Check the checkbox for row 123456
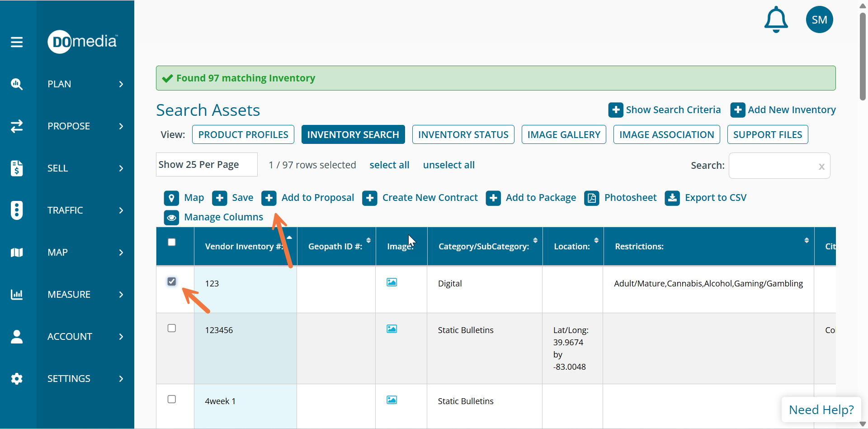 pyautogui.click(x=172, y=328)
